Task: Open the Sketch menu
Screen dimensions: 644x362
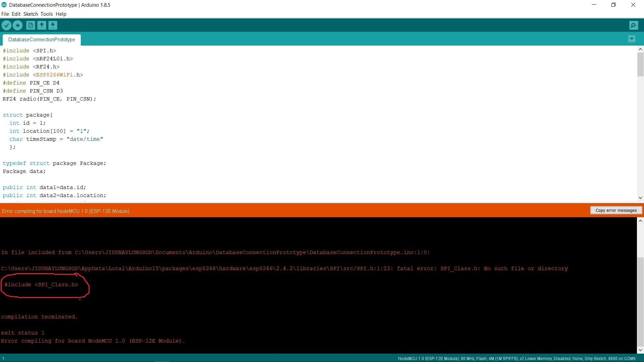Action: point(30,14)
